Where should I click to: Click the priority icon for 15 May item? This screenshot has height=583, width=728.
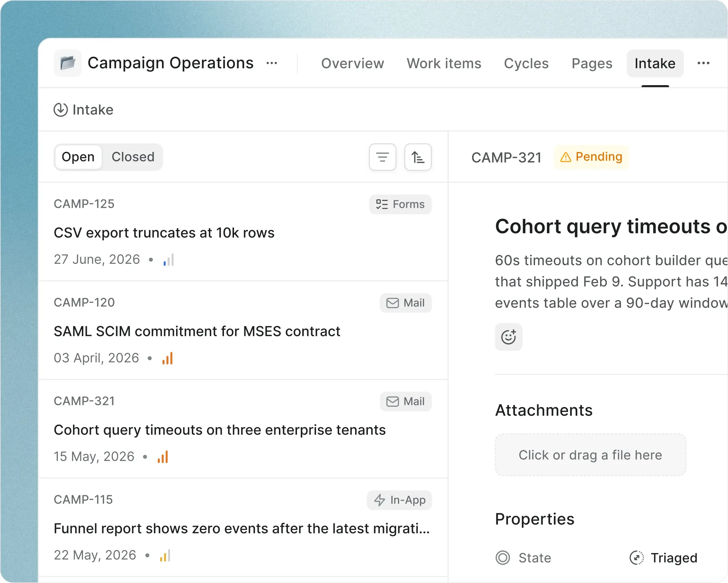163,457
